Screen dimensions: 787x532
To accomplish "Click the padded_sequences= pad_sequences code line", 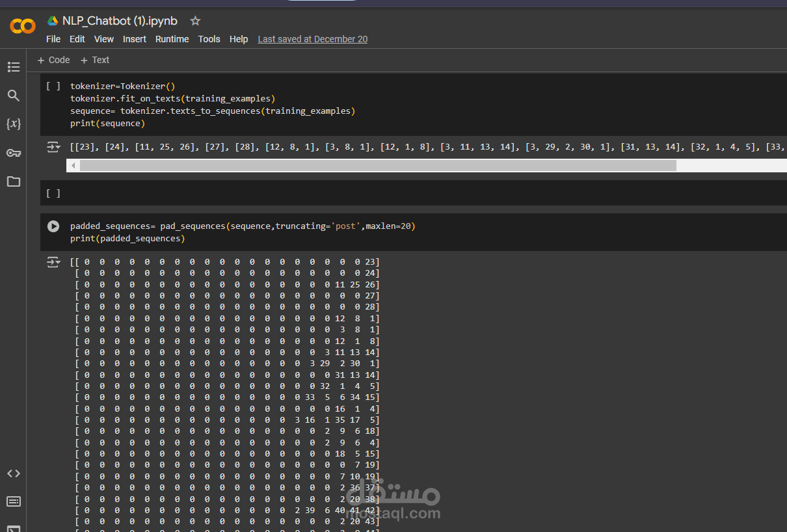I will 243,226.
